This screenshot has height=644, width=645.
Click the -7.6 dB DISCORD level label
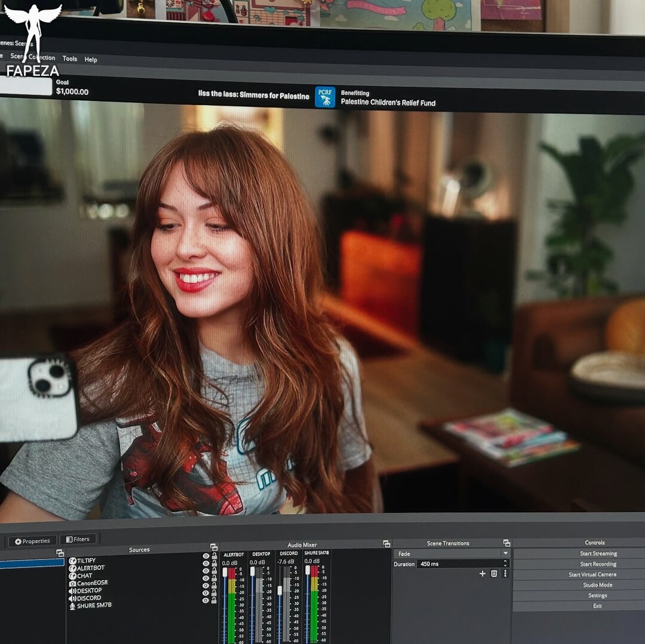pos(285,562)
